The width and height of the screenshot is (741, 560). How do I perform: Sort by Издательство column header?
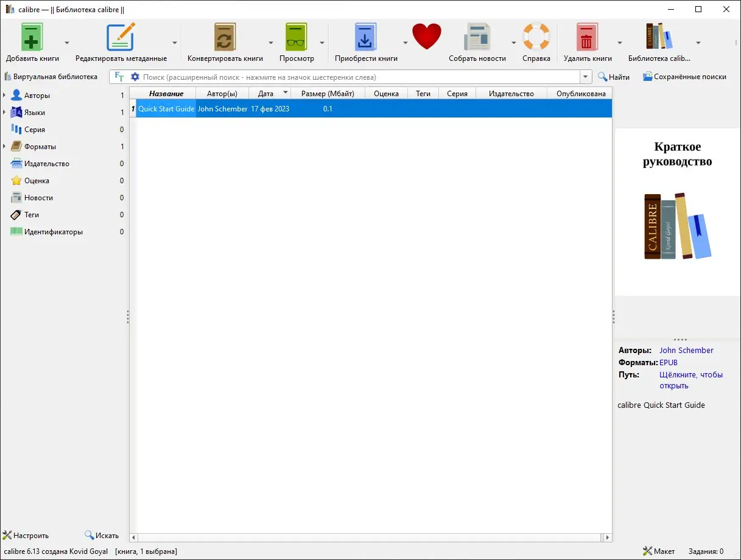tap(511, 93)
